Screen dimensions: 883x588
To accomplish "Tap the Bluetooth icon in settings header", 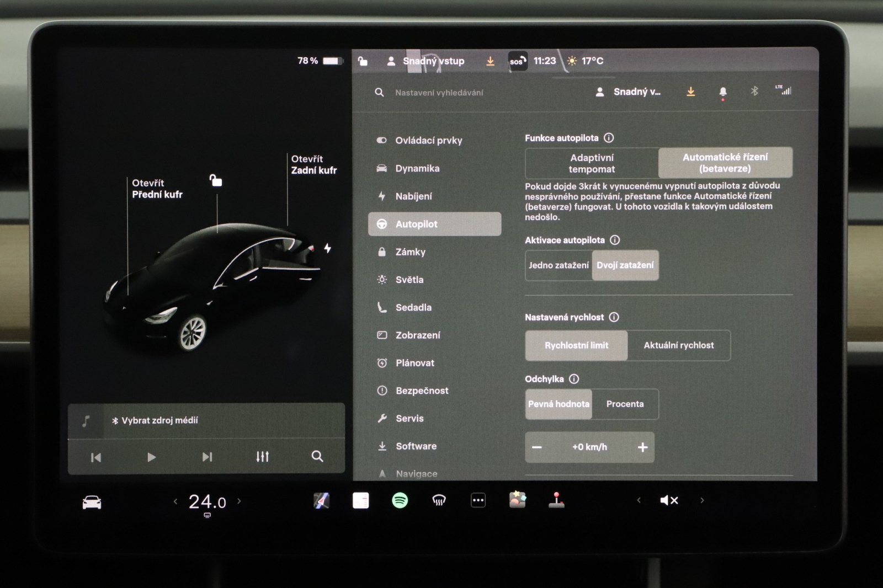I will (x=754, y=91).
